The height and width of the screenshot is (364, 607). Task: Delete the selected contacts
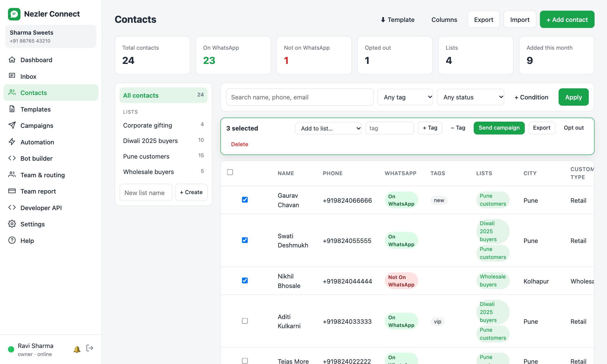(240, 144)
